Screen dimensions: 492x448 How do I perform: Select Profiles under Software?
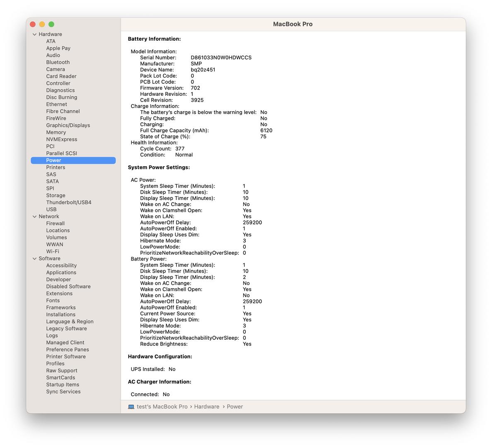click(x=55, y=363)
